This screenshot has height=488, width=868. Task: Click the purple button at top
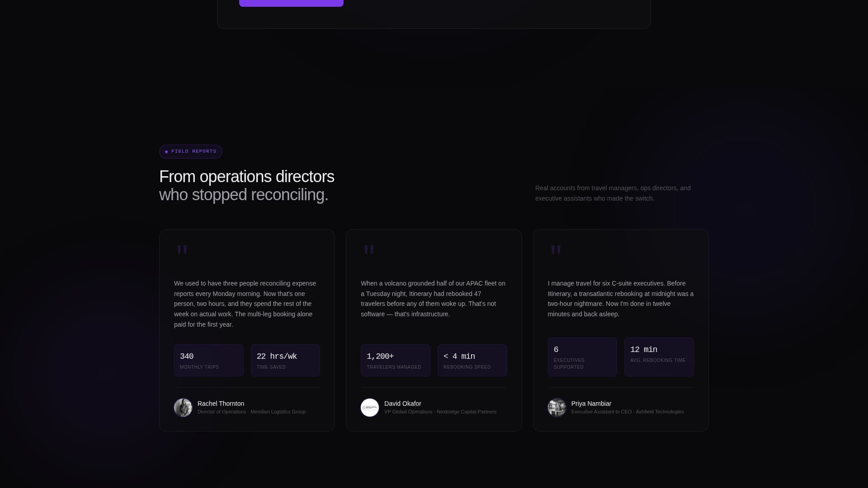point(291,3)
